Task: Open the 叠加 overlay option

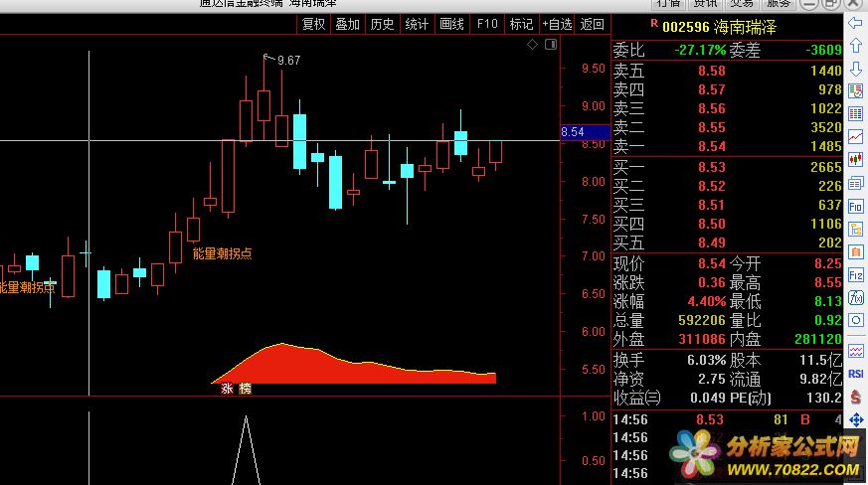Action: point(347,24)
